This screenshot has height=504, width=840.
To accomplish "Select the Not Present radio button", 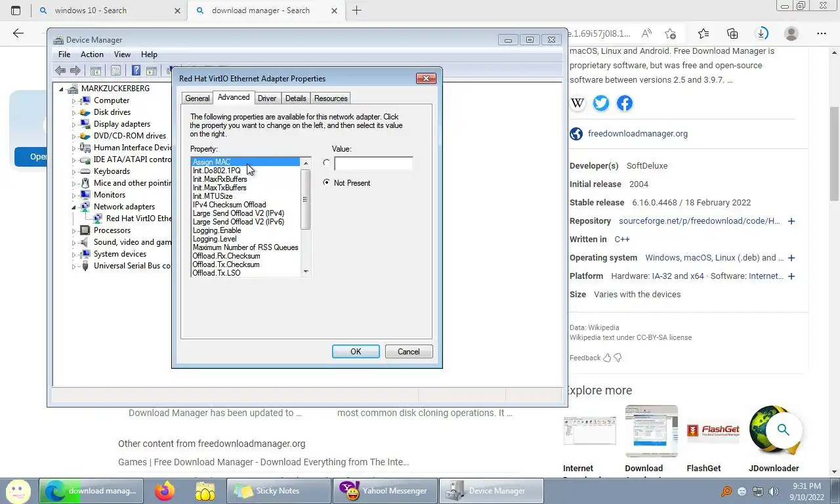I will click(x=327, y=183).
